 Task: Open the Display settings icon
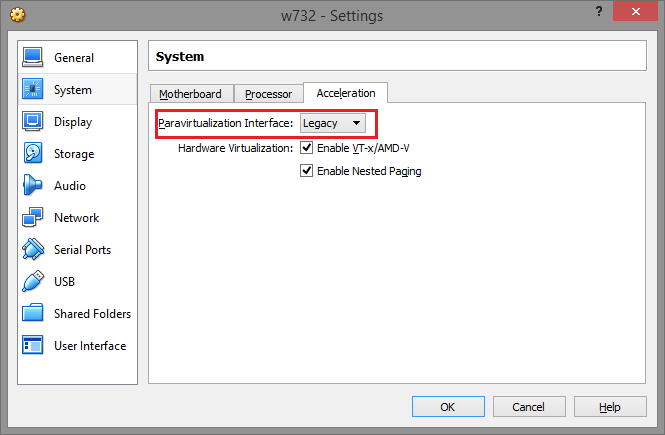33,122
